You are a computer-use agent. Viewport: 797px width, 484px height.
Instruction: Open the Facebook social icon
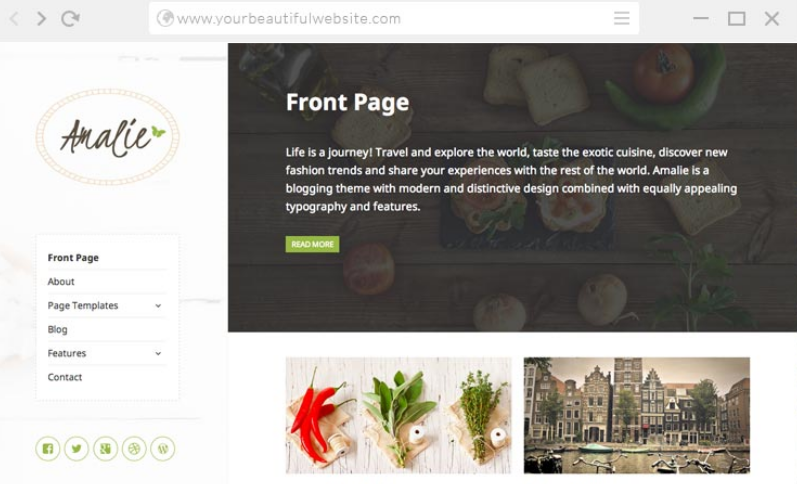click(x=48, y=448)
